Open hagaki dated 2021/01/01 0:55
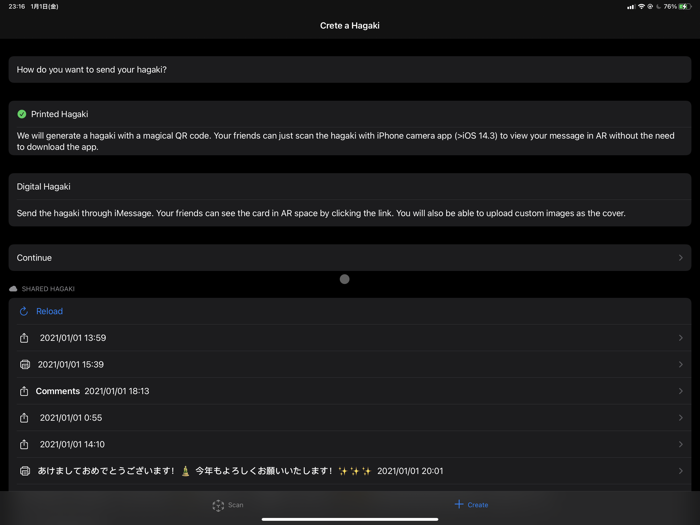The width and height of the screenshot is (700, 525). point(350,418)
